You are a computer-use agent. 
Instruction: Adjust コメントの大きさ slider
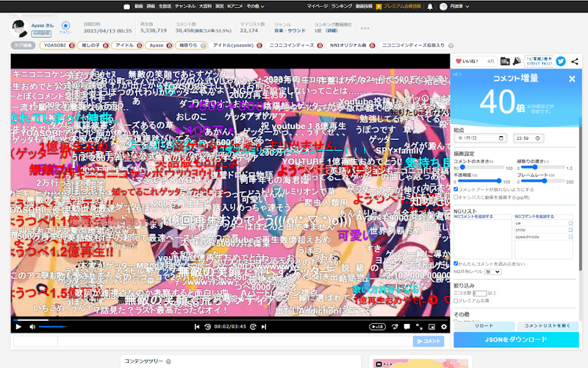point(482,168)
